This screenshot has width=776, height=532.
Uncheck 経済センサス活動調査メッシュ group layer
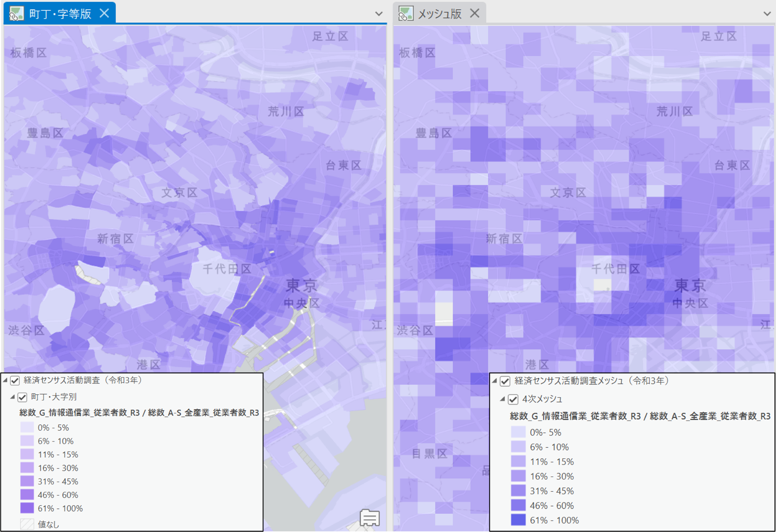[505, 381]
